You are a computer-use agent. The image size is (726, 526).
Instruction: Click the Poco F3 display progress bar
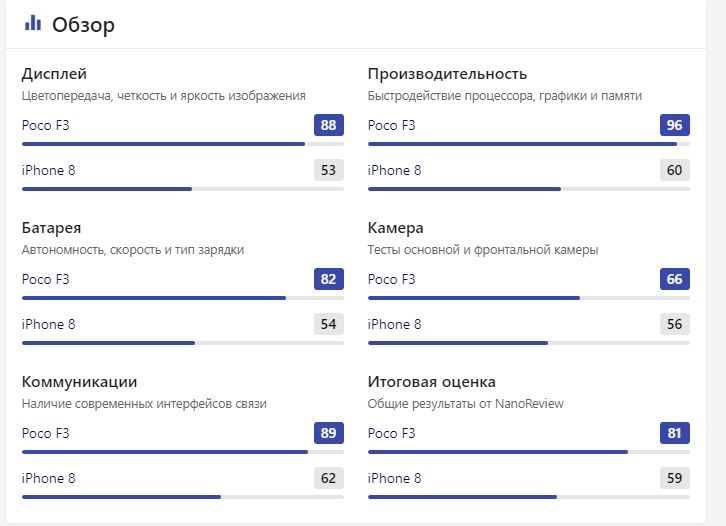coord(183,144)
